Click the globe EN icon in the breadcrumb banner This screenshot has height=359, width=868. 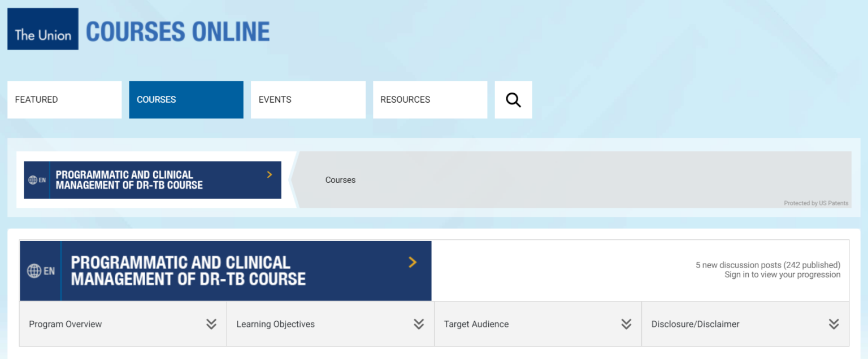click(34, 179)
